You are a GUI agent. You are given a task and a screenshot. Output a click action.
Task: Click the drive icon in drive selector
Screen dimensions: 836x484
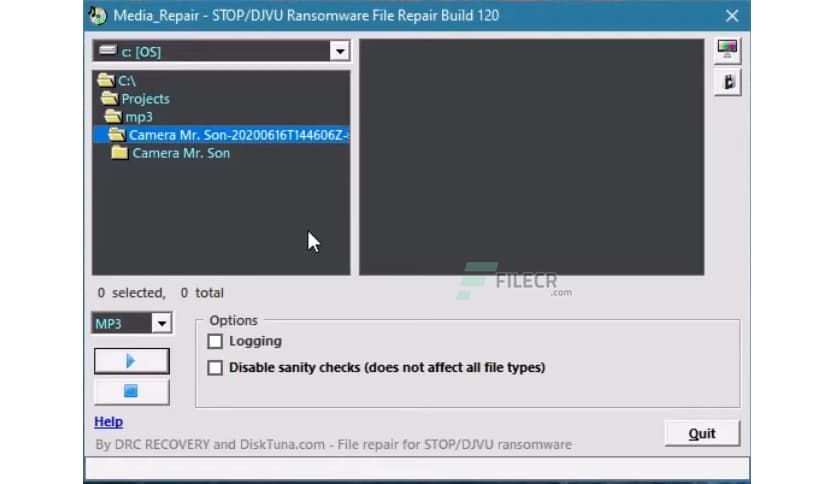(x=108, y=51)
